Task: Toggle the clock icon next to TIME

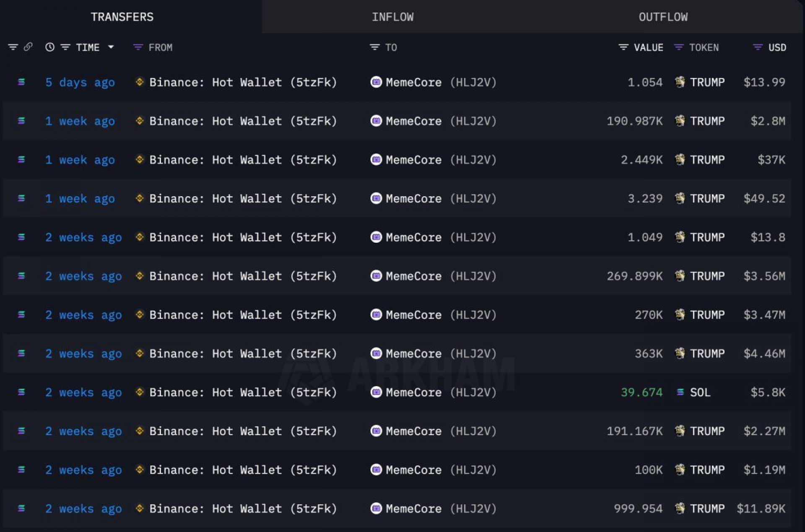Action: [x=50, y=47]
